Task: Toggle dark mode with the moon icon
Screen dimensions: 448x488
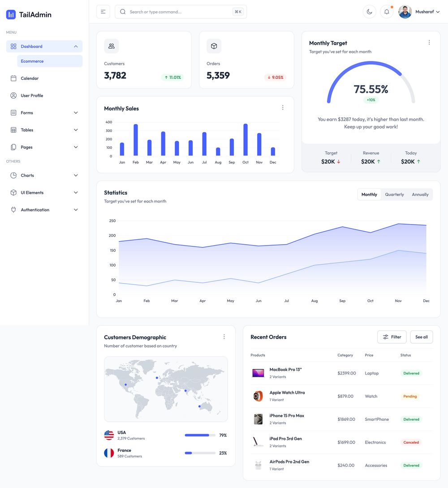Action: pos(369,12)
